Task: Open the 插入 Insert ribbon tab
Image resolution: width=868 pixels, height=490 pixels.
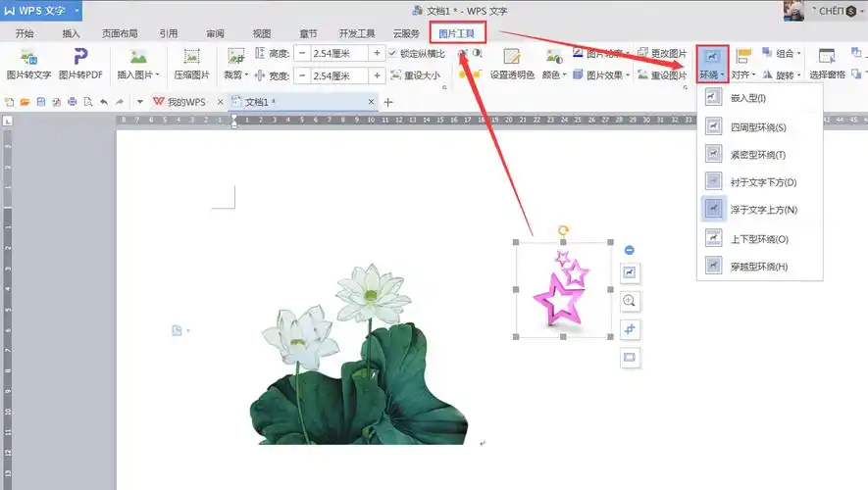Action: pos(71,33)
